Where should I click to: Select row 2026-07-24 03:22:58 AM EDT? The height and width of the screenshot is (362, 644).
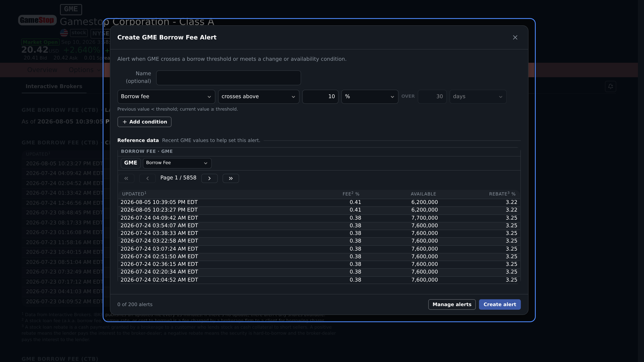pyautogui.click(x=319, y=241)
